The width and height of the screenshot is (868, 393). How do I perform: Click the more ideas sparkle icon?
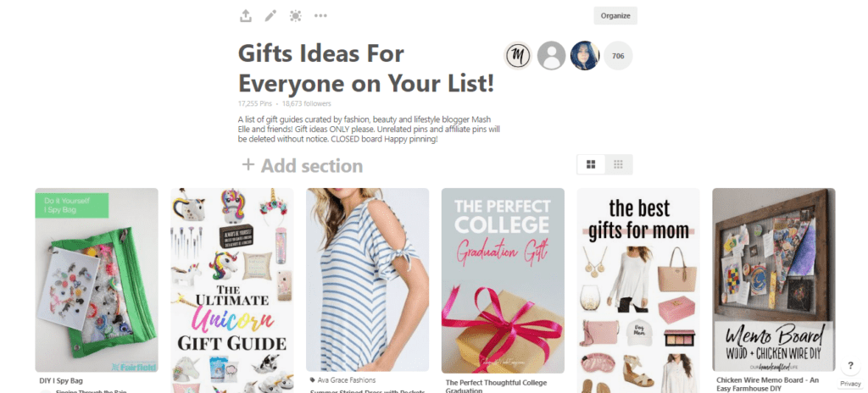[x=296, y=16]
